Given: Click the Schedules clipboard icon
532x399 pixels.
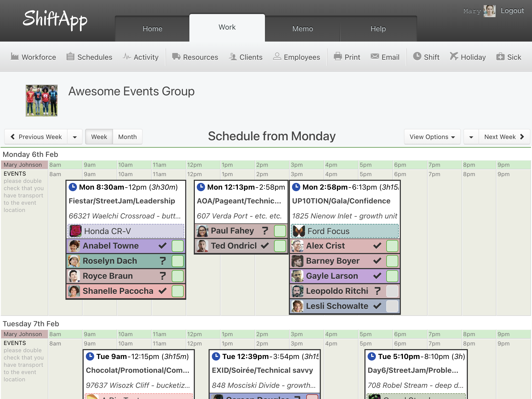Looking at the screenshot, I should 70,57.
